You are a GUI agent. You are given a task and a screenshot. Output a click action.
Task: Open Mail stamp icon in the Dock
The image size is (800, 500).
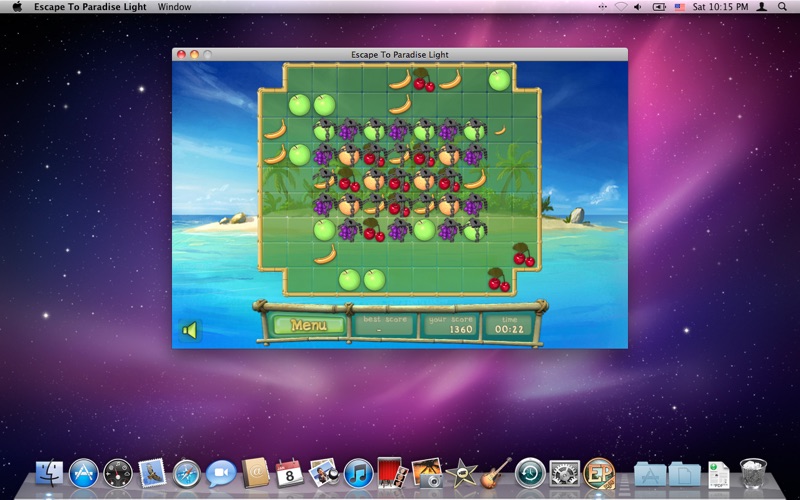coord(152,473)
